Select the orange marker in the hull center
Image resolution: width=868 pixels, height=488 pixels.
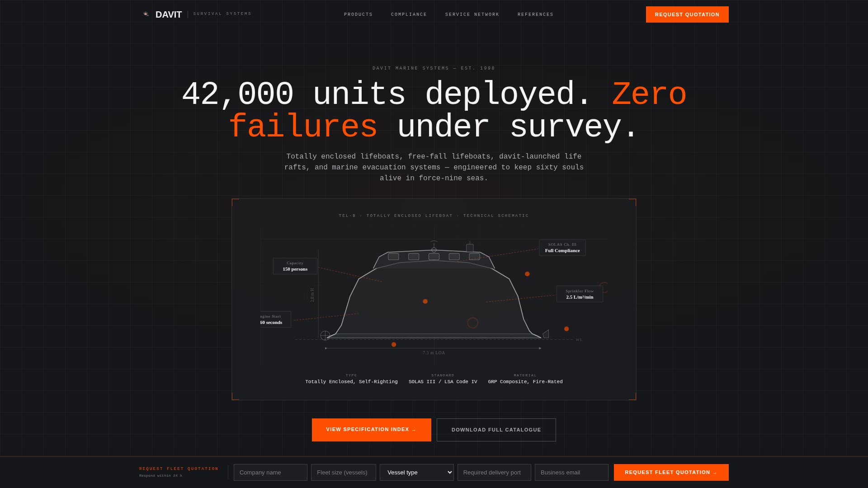[x=425, y=301]
